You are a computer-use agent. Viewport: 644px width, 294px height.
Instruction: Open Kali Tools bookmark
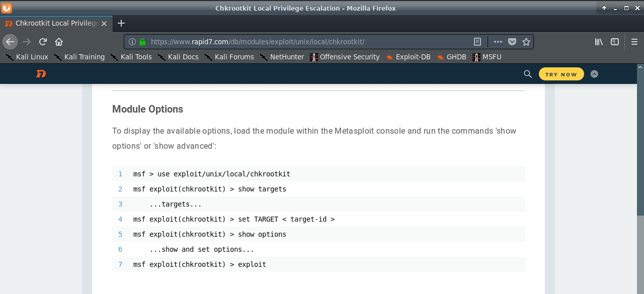click(131, 57)
